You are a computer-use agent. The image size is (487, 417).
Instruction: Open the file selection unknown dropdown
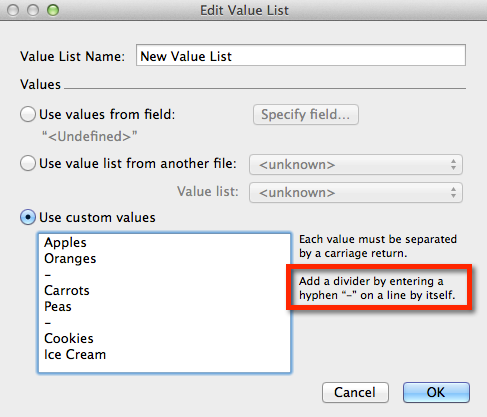click(356, 164)
